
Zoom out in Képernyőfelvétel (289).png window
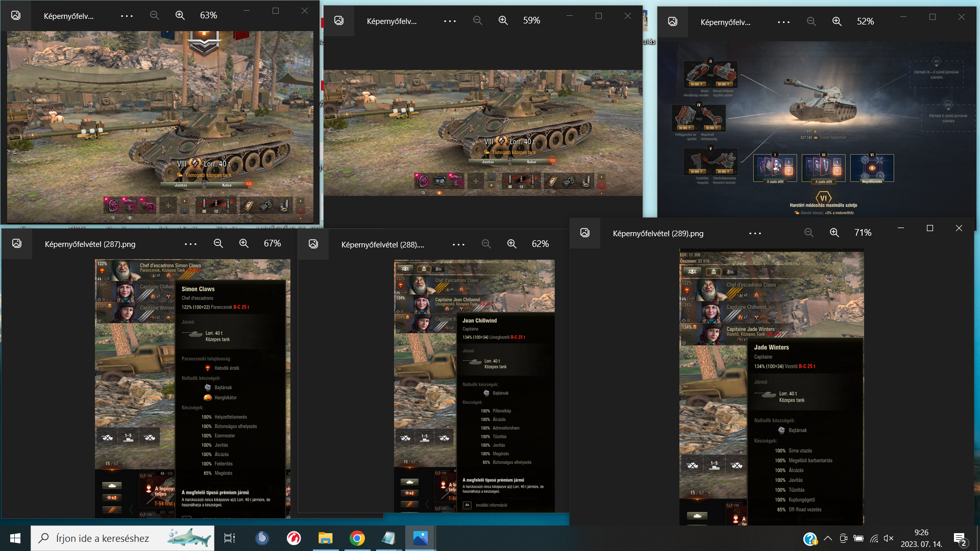coord(809,233)
